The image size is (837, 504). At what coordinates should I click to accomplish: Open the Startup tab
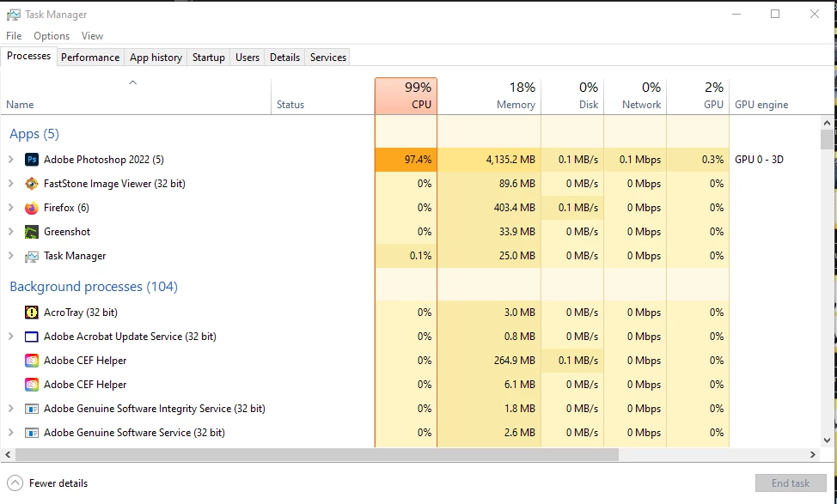click(x=208, y=57)
